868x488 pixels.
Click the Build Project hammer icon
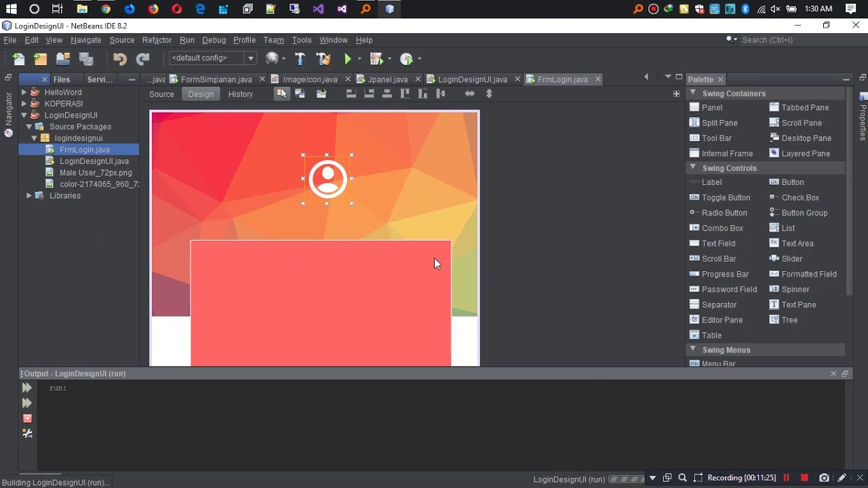tap(300, 59)
